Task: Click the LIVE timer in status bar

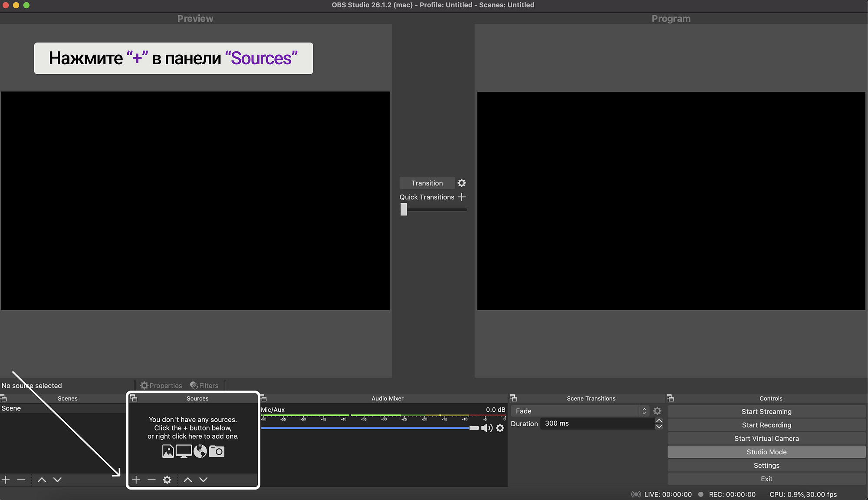Action: coord(667,494)
